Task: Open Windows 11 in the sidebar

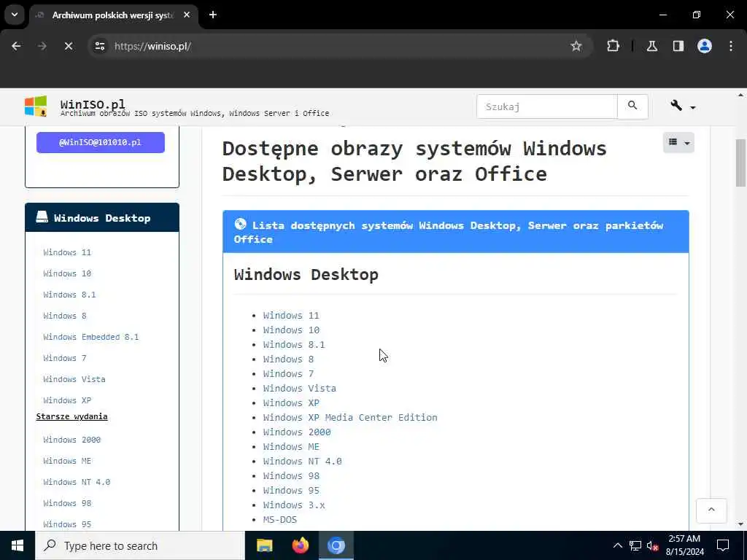Action: pos(67,252)
